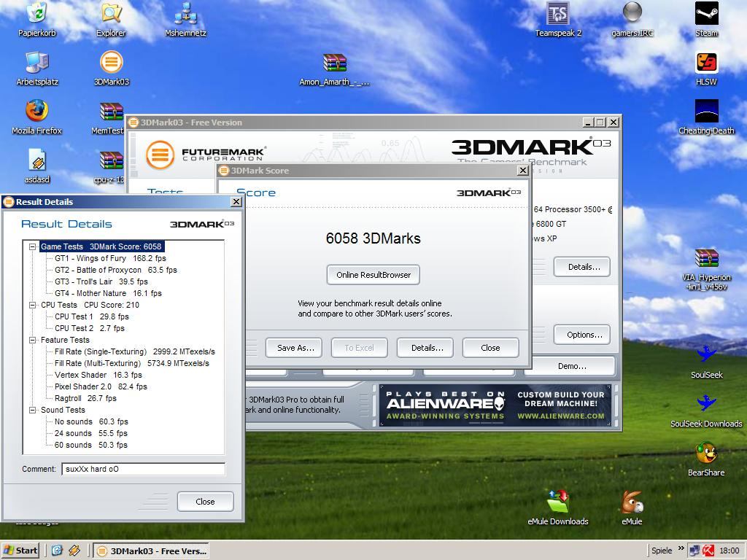Click the network tray icon beside Kaspersky
Image resolution: width=747 pixels, height=560 pixels.
pos(695,551)
